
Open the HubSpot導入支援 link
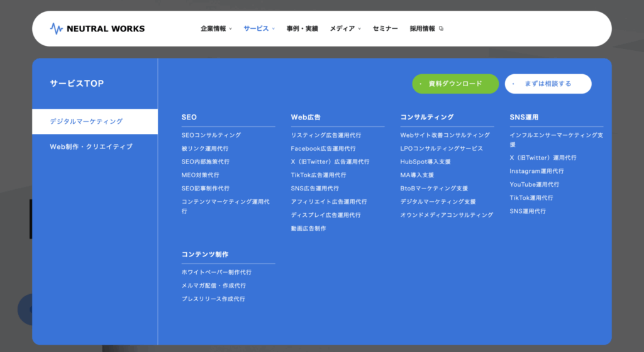(425, 162)
